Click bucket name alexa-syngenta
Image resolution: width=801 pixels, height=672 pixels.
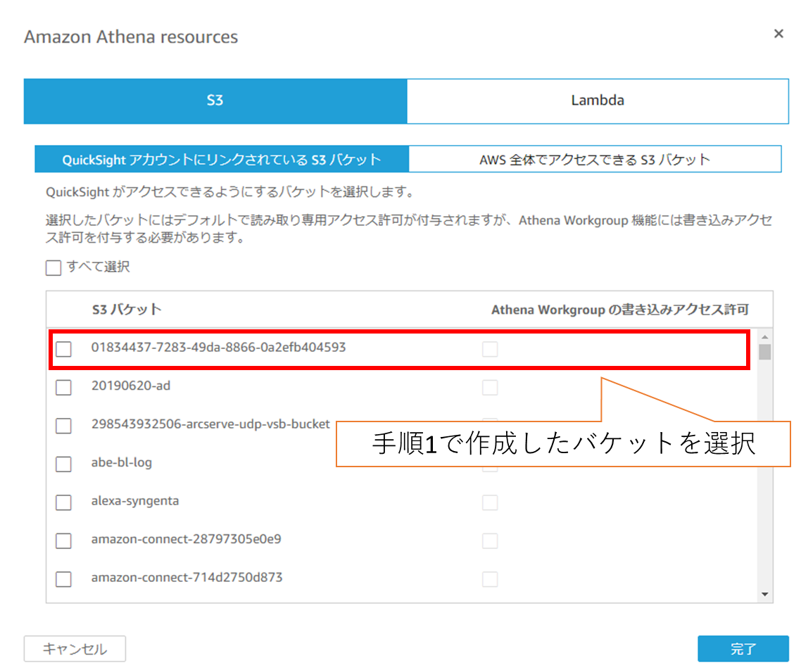(x=135, y=500)
